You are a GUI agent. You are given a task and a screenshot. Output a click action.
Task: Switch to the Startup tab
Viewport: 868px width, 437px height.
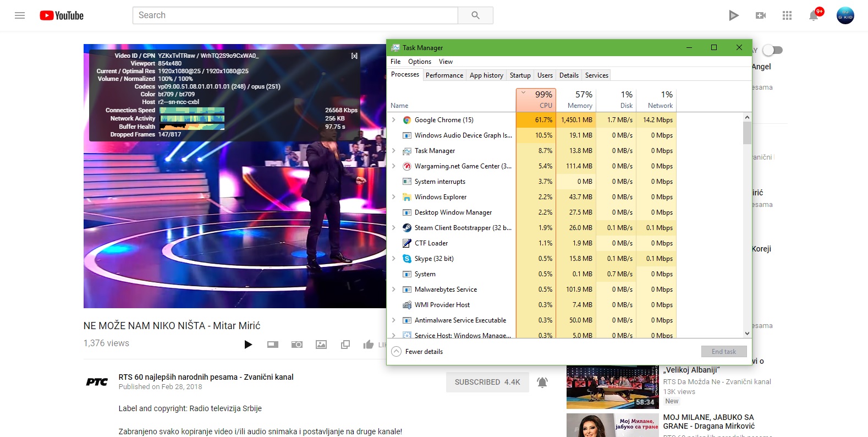pos(520,75)
